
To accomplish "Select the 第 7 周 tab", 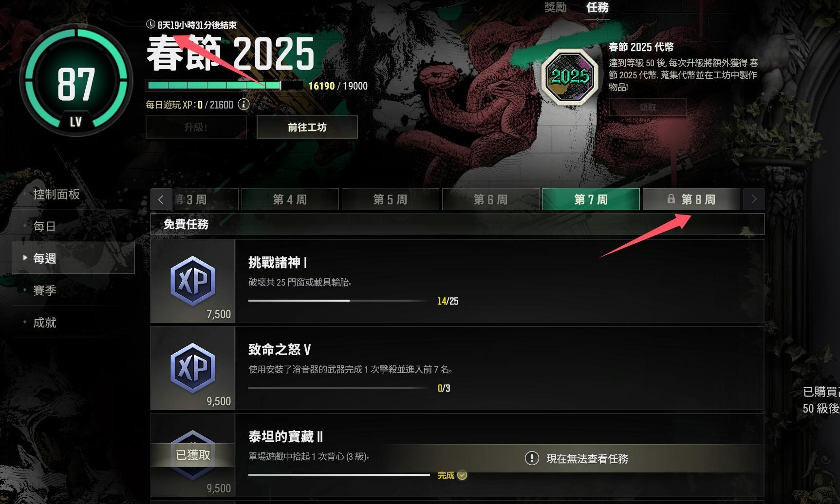I will [x=591, y=199].
